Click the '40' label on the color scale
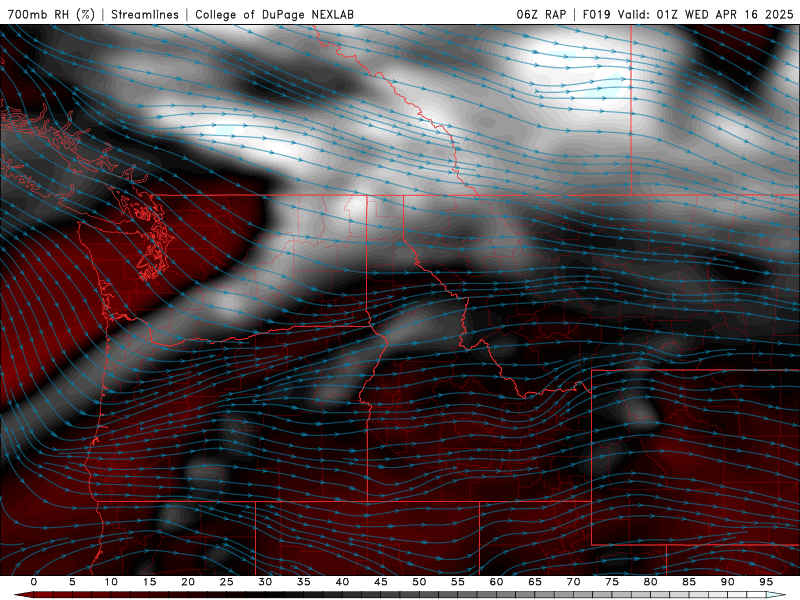The width and height of the screenshot is (800, 600). (342, 582)
